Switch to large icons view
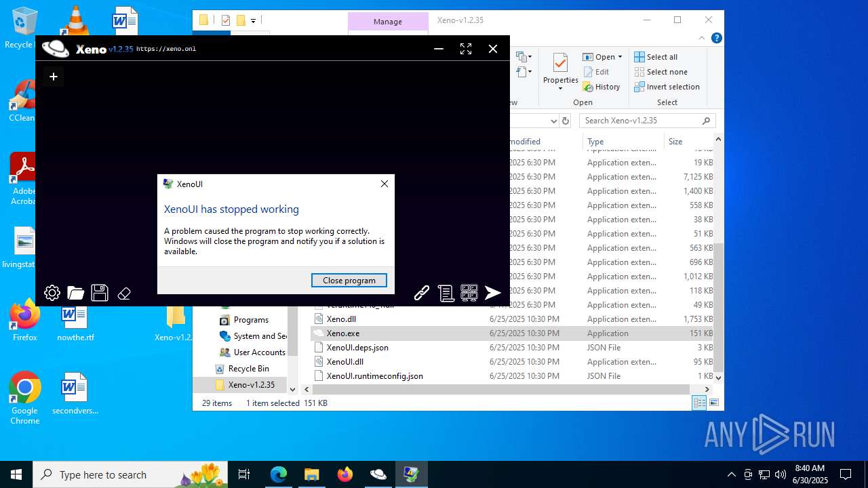 pos(713,403)
